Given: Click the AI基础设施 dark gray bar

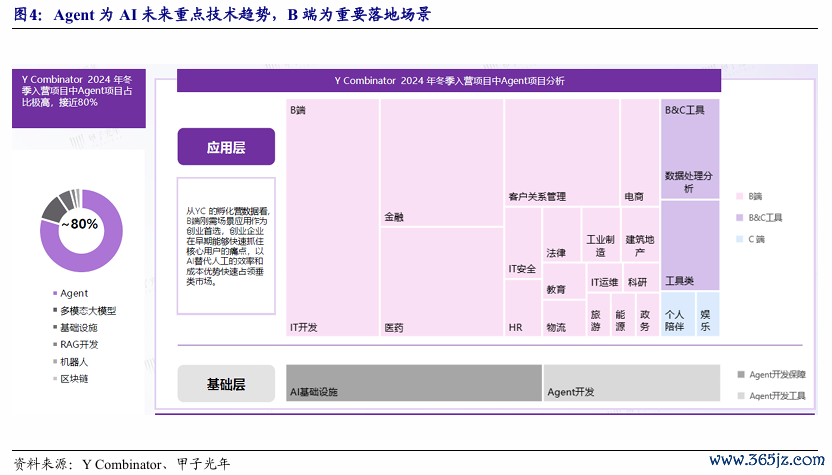Looking at the screenshot, I should coord(414,383).
